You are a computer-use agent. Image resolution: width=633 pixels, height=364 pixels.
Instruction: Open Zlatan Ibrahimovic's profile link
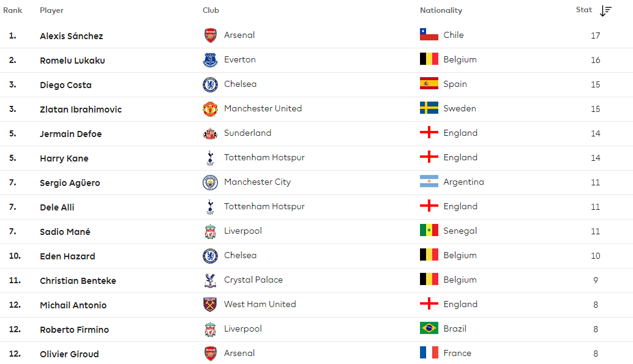81,110
